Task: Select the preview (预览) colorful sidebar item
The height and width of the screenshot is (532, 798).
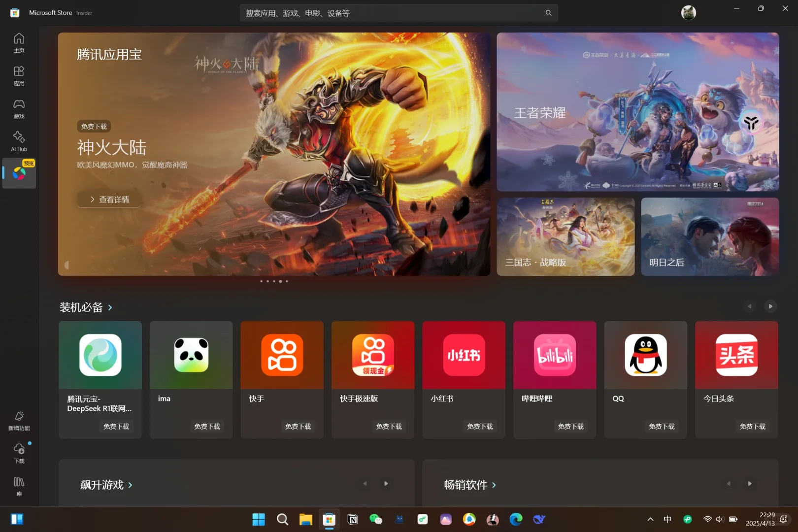Action: tap(19, 173)
